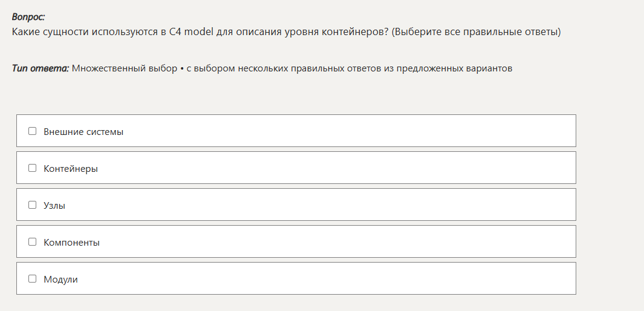Image resolution: width=644 pixels, height=311 pixels.
Task: Check the 'Внешние системы' checkbox
Action: (x=33, y=131)
